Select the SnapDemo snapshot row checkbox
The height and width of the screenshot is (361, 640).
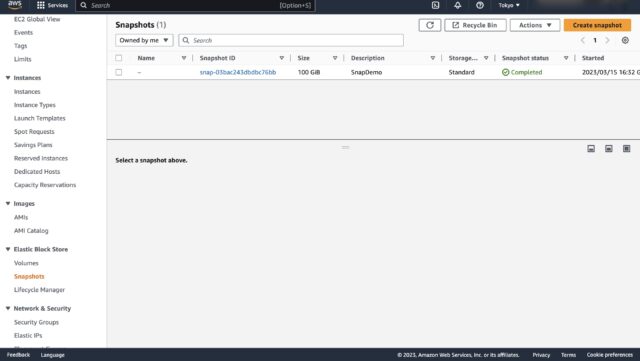118,72
